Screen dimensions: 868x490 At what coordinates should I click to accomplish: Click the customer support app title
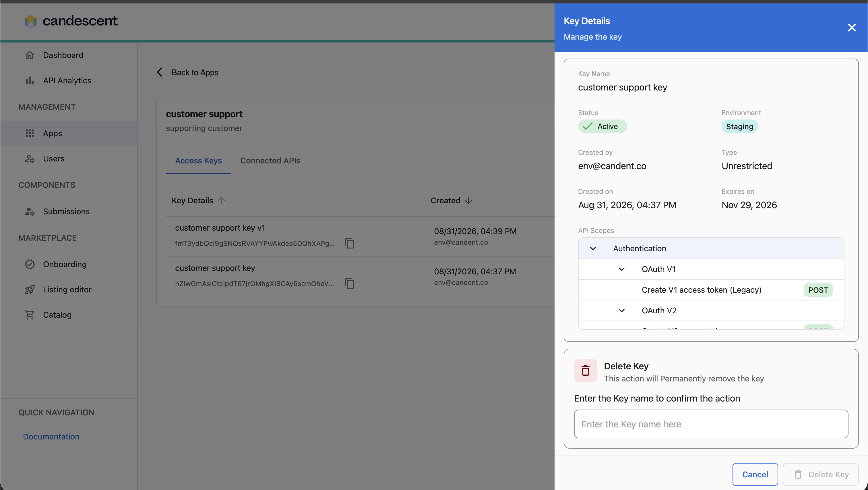(204, 114)
